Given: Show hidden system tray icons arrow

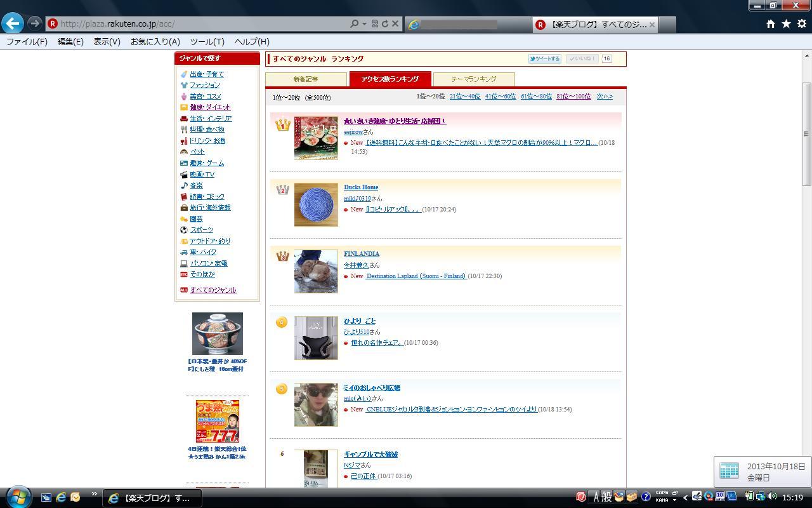Looking at the screenshot, I should [685, 497].
